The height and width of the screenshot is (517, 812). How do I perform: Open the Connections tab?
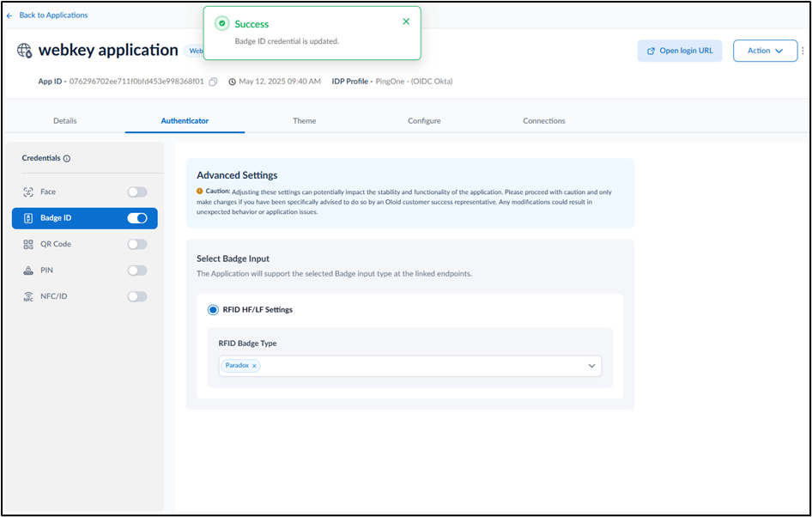tap(543, 121)
